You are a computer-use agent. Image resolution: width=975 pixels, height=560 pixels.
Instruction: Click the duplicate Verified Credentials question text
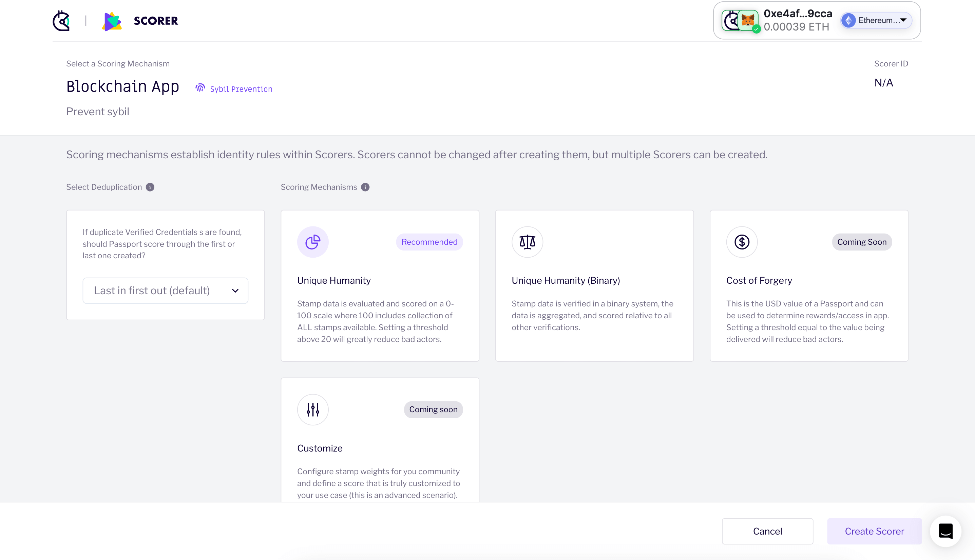(162, 244)
